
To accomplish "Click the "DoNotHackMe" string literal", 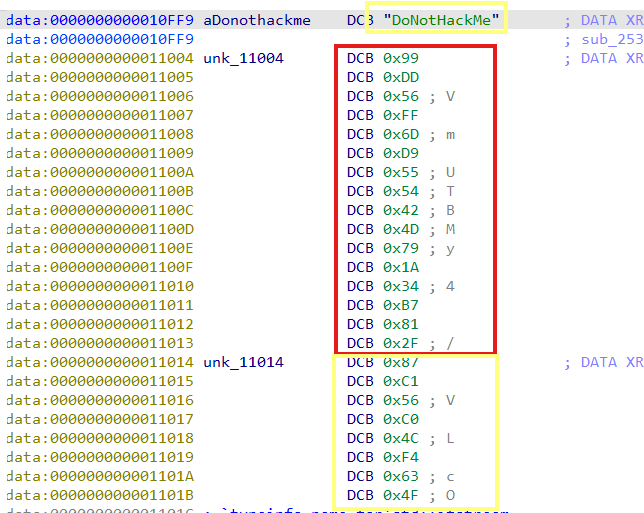I will [440, 20].
